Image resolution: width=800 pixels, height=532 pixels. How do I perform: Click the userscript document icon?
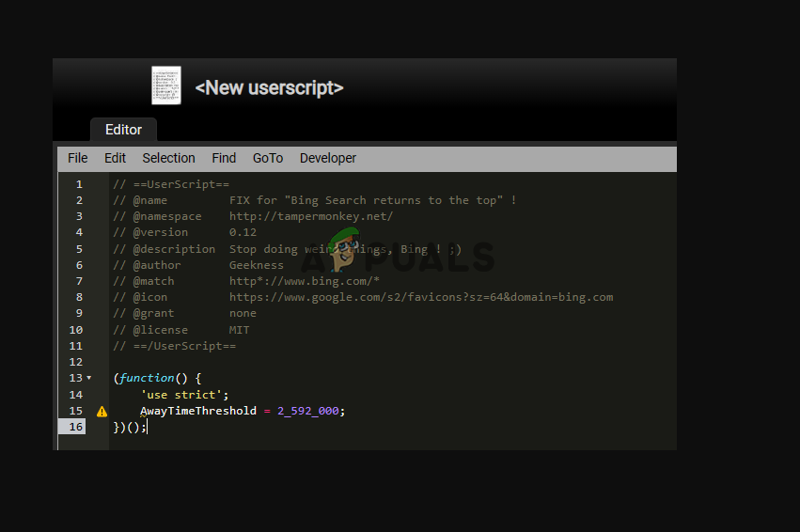tap(166, 86)
